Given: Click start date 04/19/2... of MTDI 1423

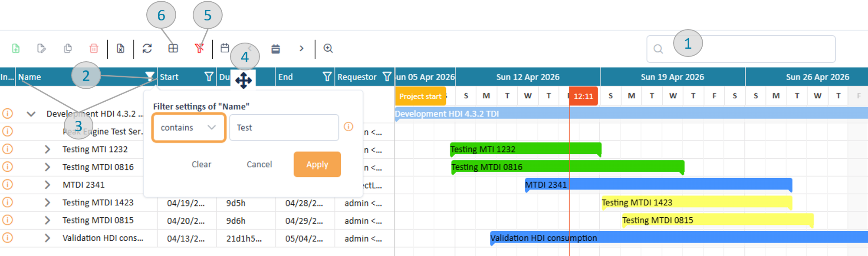Looking at the screenshot, I should 186,203.
